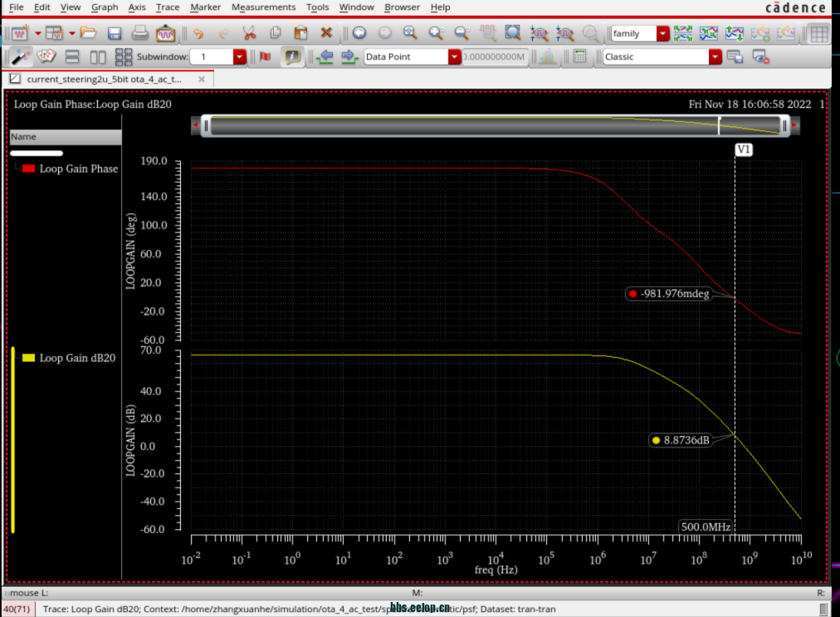The height and width of the screenshot is (617, 840).
Task: Click the save workspace icon
Action: pos(735,56)
